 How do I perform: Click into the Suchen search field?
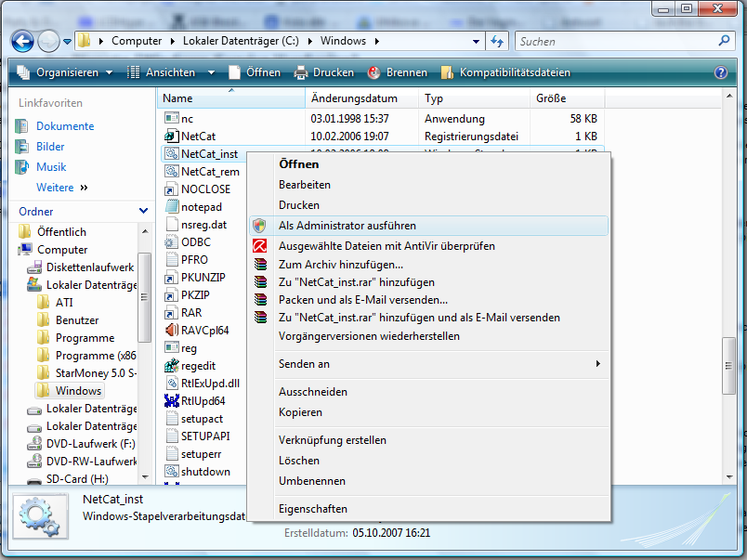(617, 42)
